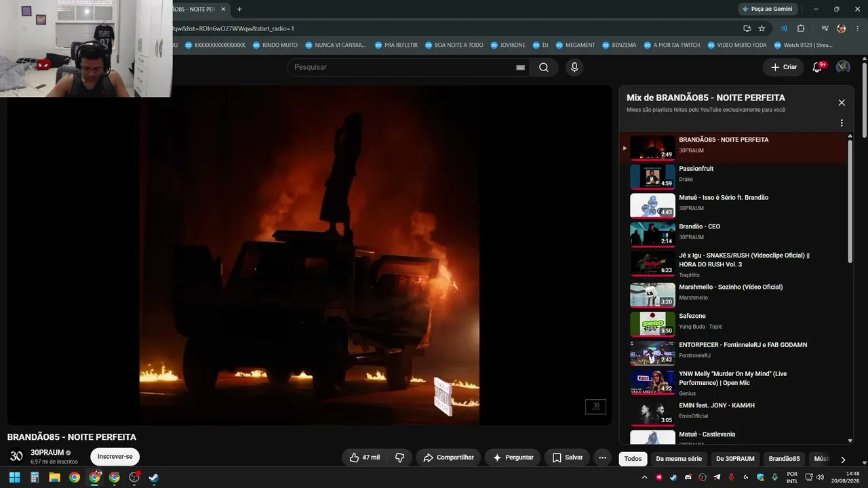Close the Mix playlist panel
This screenshot has height=488, width=868.
pyautogui.click(x=842, y=102)
